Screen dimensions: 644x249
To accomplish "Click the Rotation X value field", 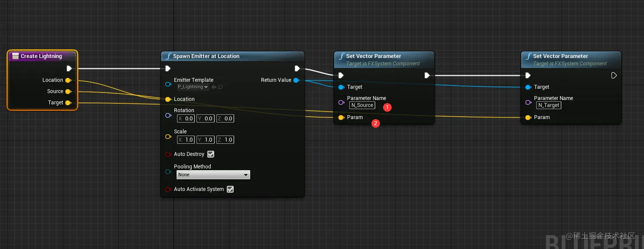I will pyautogui.click(x=186, y=118).
